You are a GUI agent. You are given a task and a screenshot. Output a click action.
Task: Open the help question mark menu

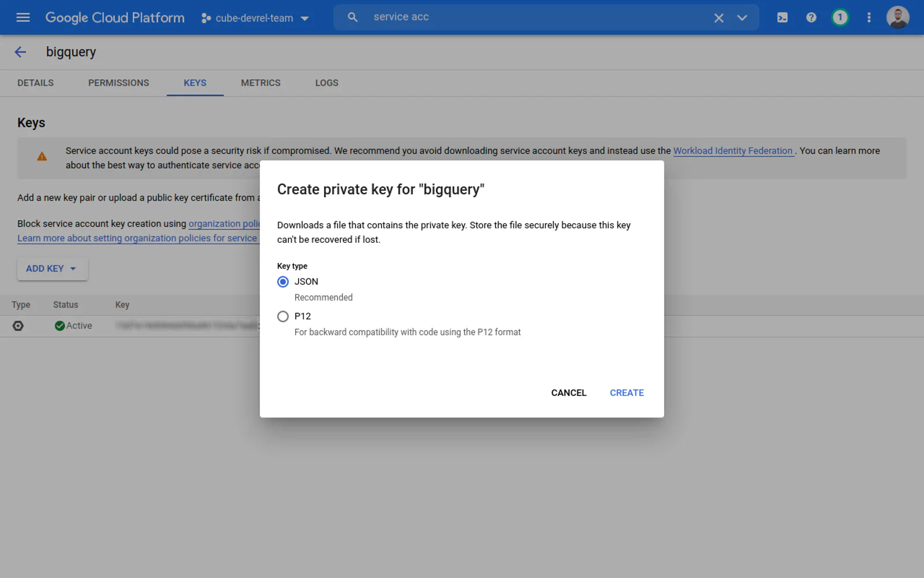point(811,17)
